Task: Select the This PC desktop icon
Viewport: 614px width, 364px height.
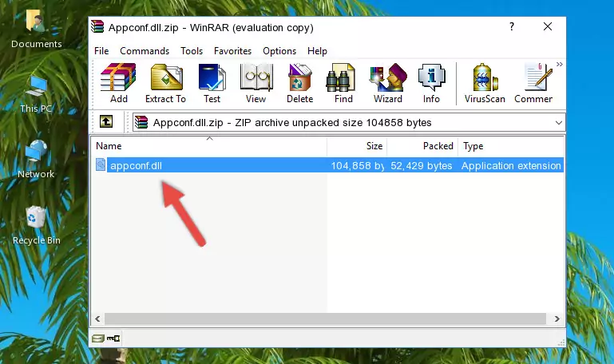Action: point(36,94)
